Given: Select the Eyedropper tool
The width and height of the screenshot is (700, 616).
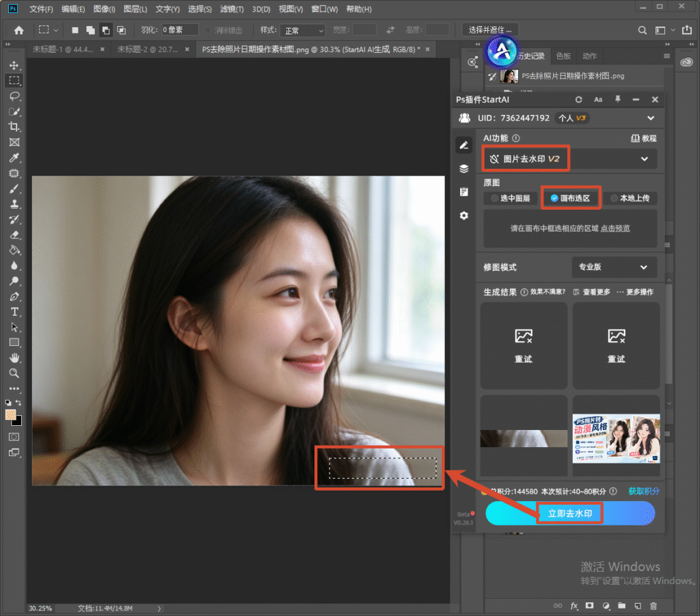Looking at the screenshot, I should (14, 157).
